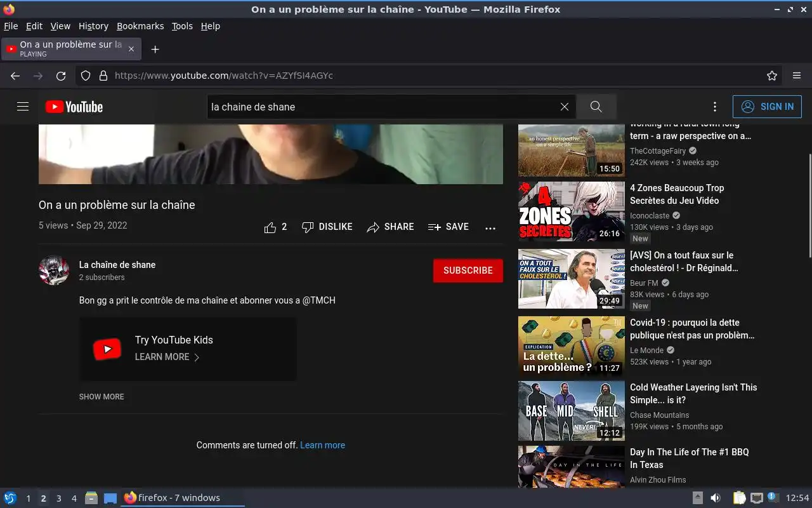Image resolution: width=812 pixels, height=508 pixels.
Task: Open more actions ellipsis beside SAVE
Action: [490, 227]
